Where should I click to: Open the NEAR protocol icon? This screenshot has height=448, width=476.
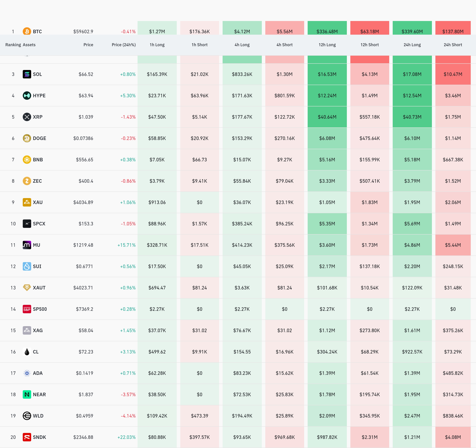pos(27,394)
